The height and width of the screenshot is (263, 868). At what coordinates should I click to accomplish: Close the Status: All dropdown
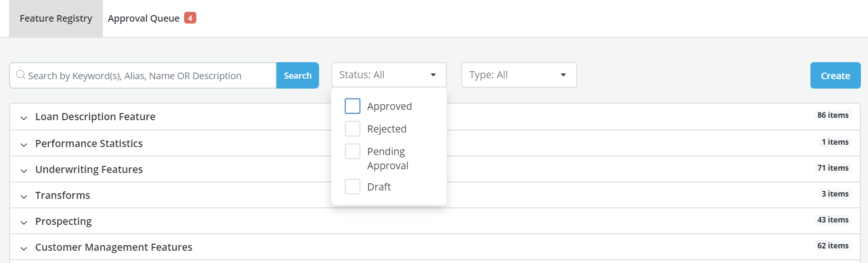pos(388,75)
